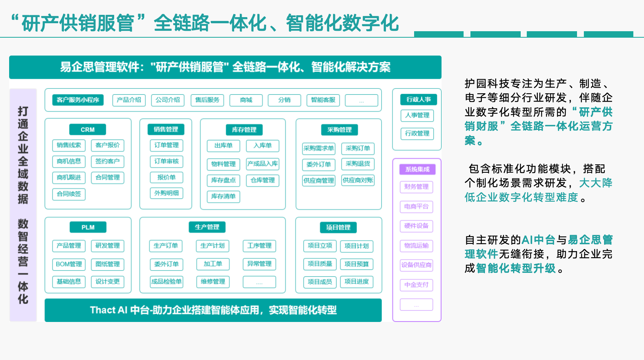
Task: Select the 分销 box
Action: point(284,100)
